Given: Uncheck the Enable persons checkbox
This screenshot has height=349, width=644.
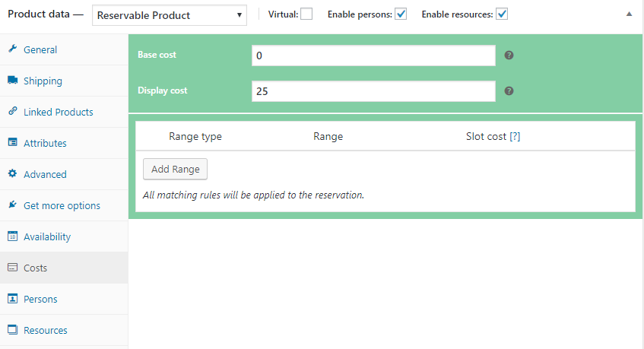Looking at the screenshot, I should 401,14.
